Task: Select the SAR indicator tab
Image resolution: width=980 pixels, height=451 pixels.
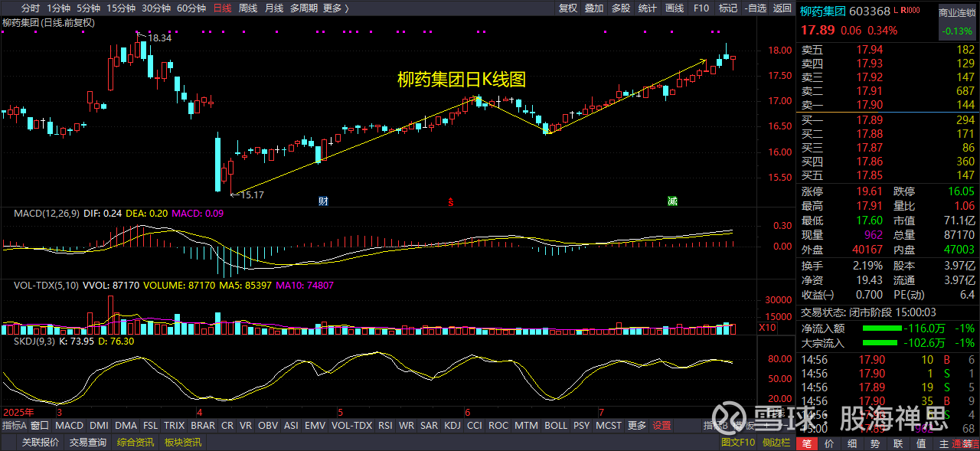Action: tap(430, 426)
